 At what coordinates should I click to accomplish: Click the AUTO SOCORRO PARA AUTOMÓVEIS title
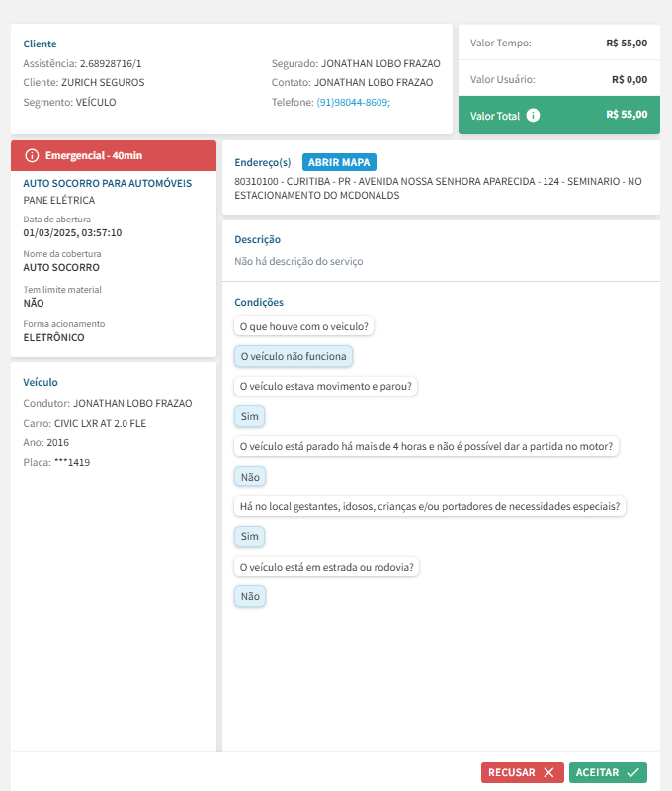pyautogui.click(x=107, y=183)
